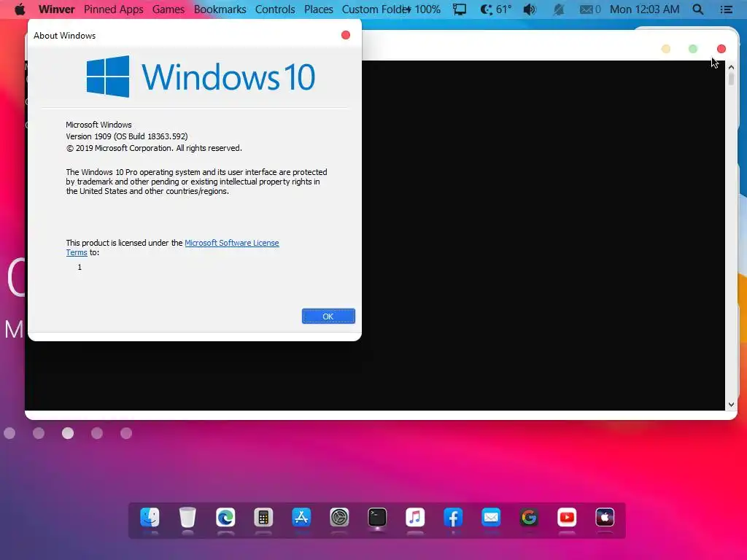Click the Version 1909 OS Build text
747x560 pixels.
[x=127, y=136]
